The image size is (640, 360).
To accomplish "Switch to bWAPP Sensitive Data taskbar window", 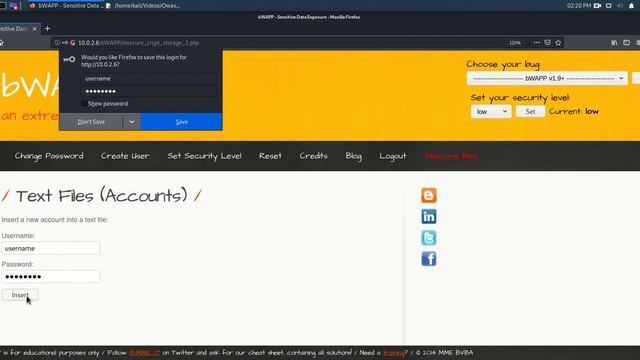I will (x=67, y=6).
